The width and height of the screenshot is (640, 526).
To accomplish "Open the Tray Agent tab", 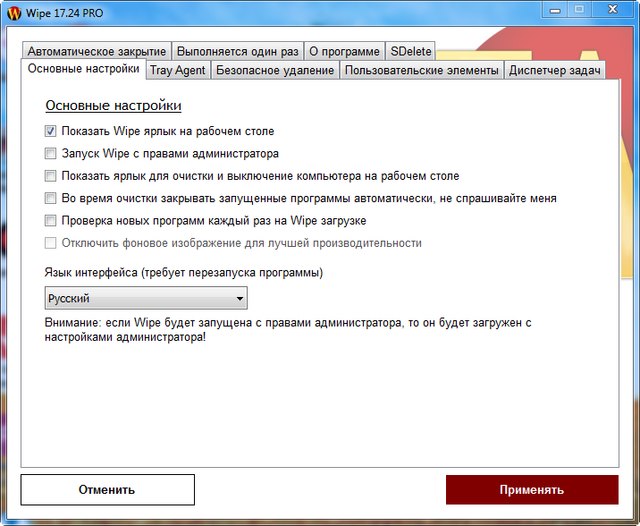I will (177, 70).
